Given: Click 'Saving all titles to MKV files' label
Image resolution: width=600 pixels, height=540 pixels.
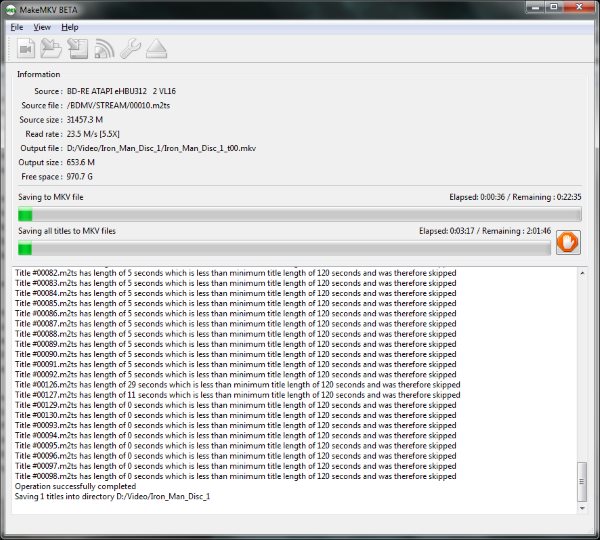Looking at the screenshot, I should click(x=67, y=231).
